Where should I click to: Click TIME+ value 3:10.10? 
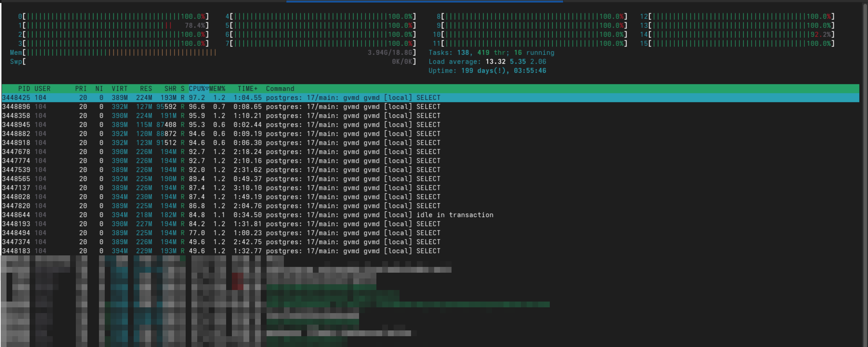tap(247, 188)
